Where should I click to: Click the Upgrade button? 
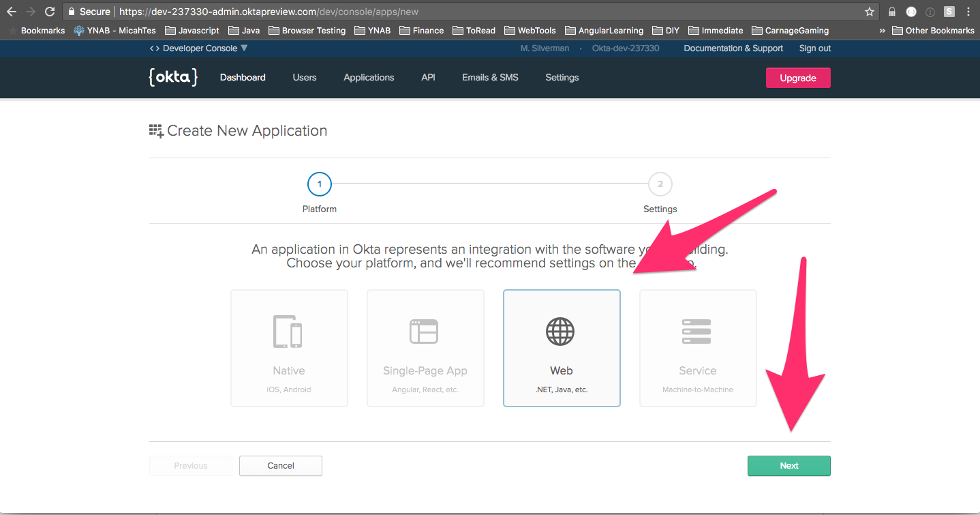(798, 78)
